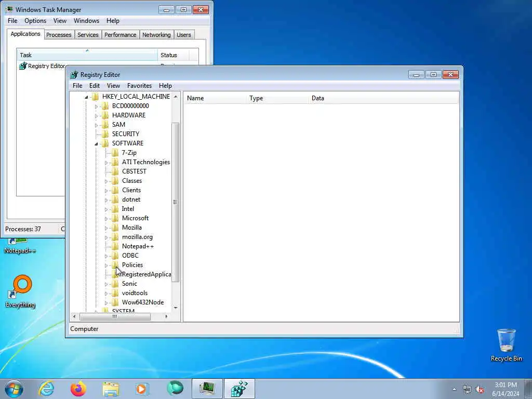Screen dimensions: 532x399
Task: Collapse the HKEY_LOCAL_MACHINE key
Action: [x=86, y=97]
